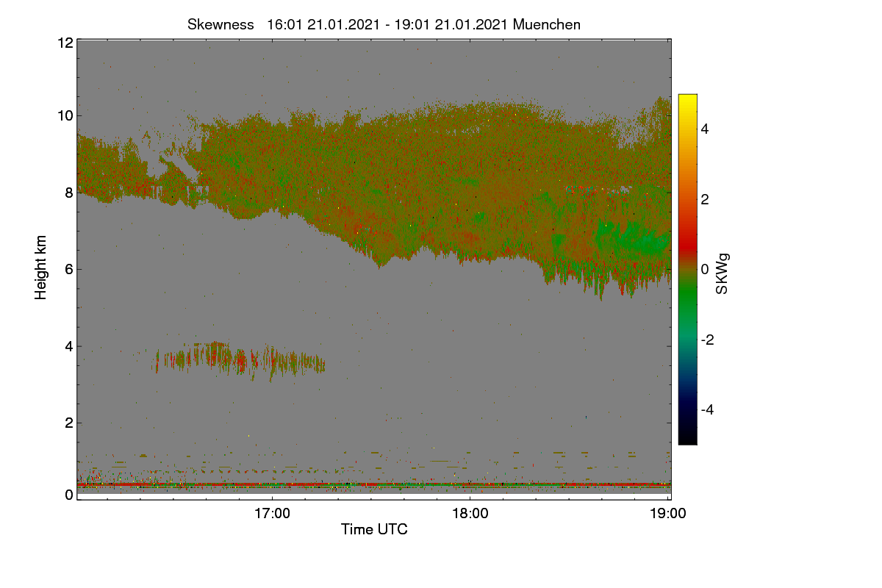Click the 10 km height tick label
882x588 pixels.
[65, 115]
